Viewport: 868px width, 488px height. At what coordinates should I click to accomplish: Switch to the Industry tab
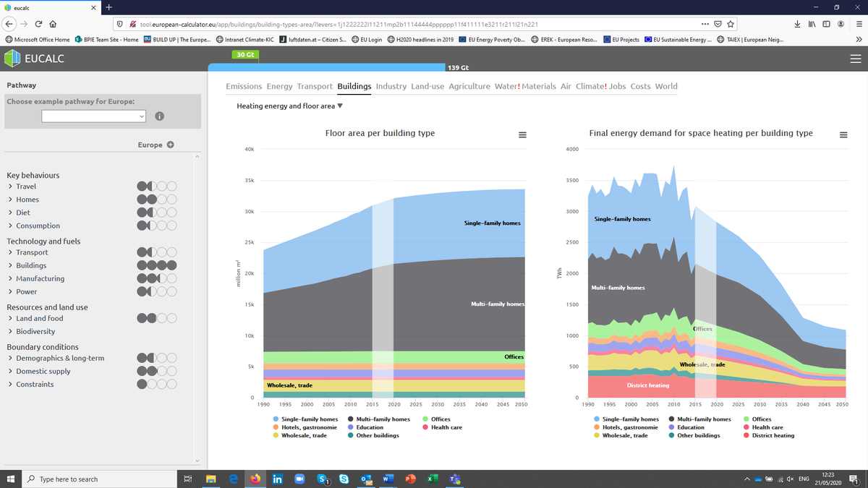coord(391,86)
